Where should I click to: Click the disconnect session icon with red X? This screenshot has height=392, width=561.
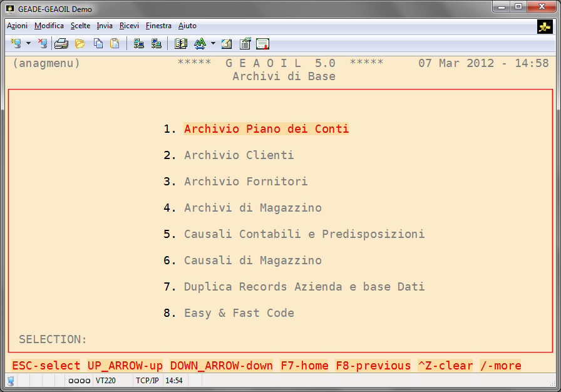click(43, 43)
